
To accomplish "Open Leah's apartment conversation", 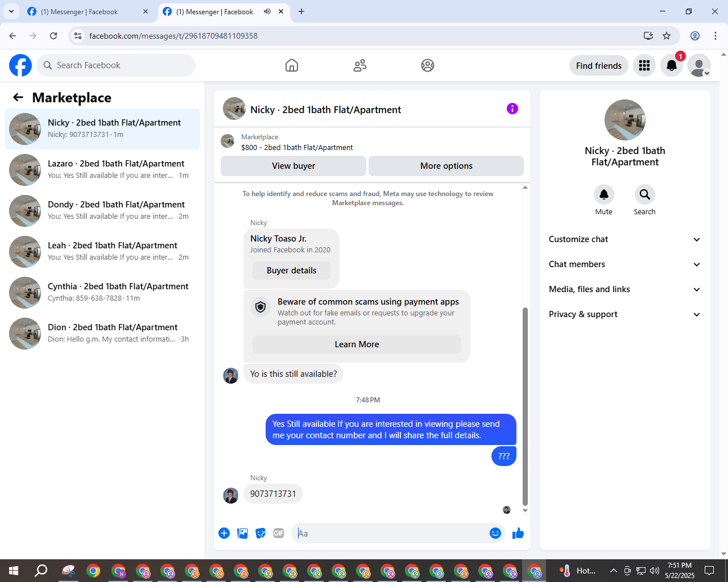I will click(x=102, y=252).
